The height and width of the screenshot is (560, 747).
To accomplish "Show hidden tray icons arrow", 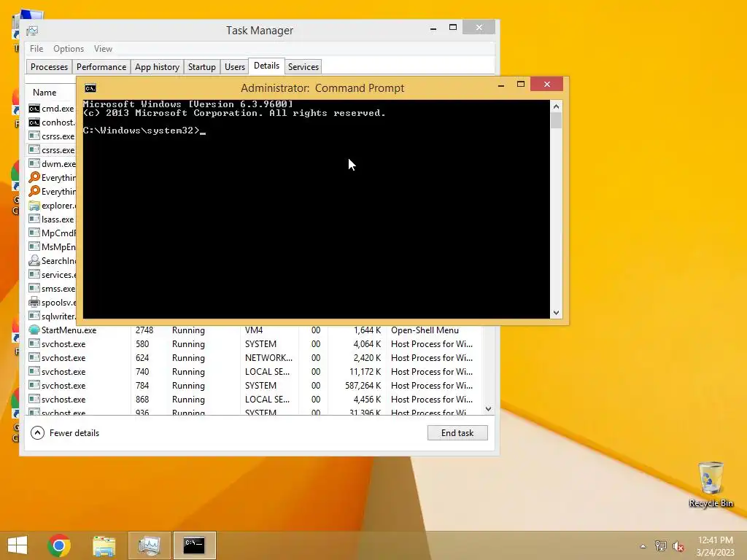I will click(x=643, y=546).
